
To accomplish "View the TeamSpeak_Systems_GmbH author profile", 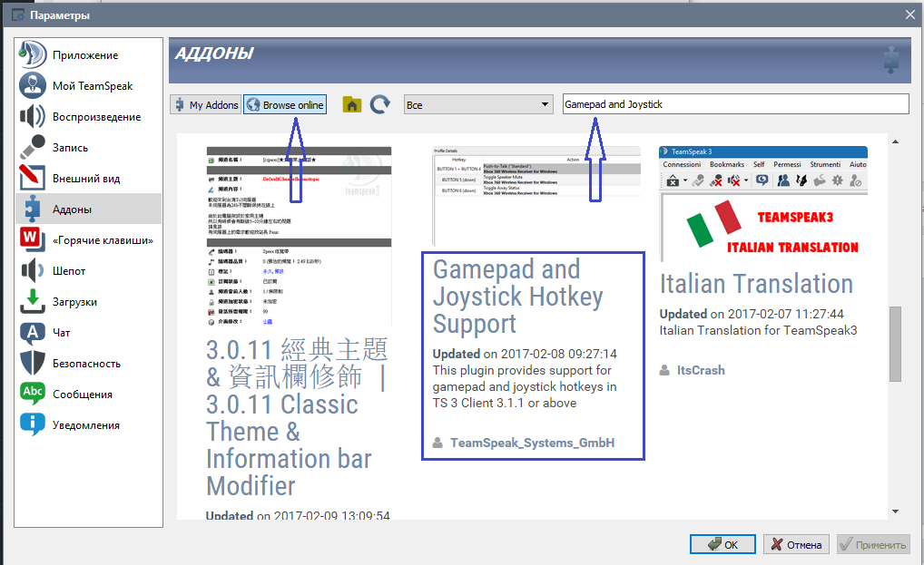I will tap(532, 443).
